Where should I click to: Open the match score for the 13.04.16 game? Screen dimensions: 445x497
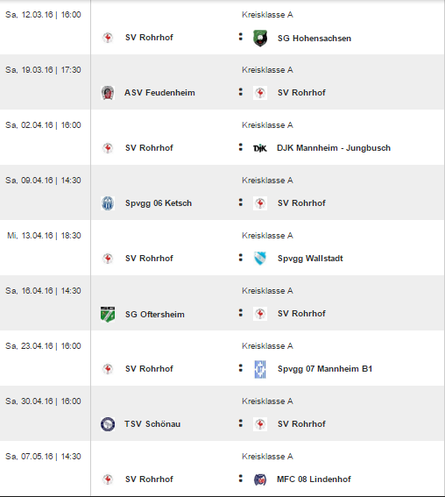click(241, 258)
